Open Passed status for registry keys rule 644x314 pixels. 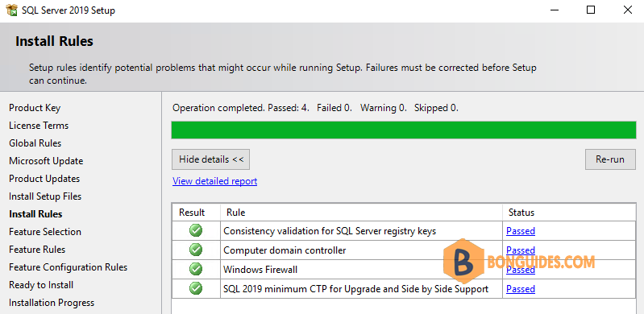tap(521, 231)
